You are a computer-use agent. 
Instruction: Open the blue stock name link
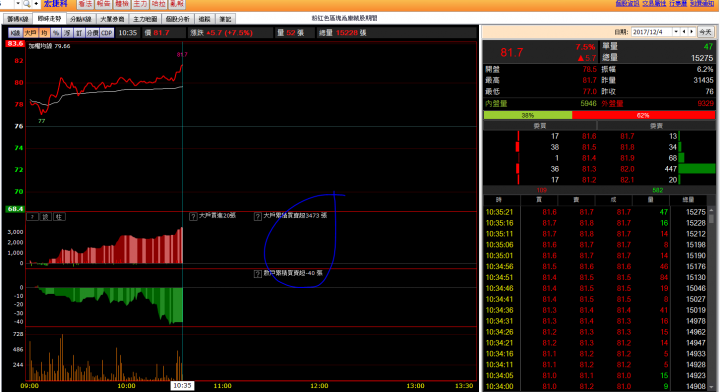click(56, 4)
